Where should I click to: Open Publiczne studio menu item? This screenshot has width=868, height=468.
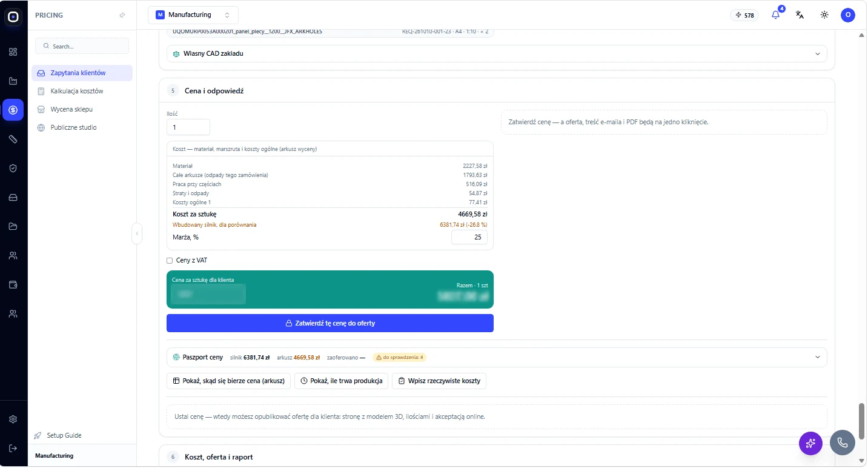point(82,127)
